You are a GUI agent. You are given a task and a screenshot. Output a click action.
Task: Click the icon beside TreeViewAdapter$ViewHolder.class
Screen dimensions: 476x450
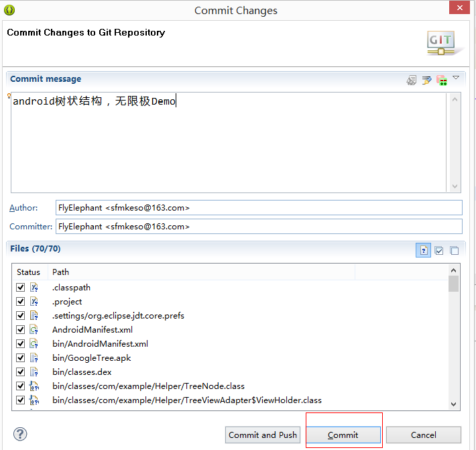(34, 400)
